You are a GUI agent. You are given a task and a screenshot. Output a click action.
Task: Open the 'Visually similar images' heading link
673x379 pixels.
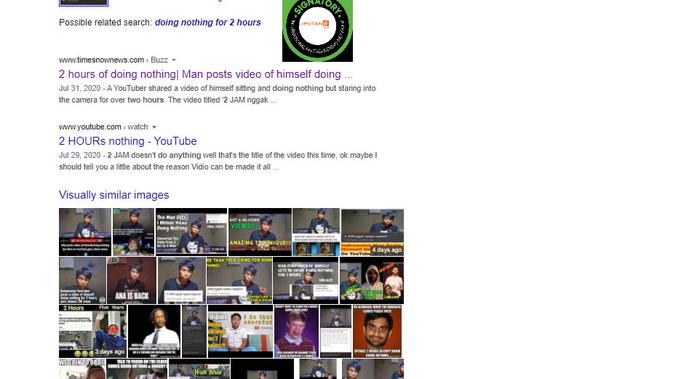click(x=114, y=195)
